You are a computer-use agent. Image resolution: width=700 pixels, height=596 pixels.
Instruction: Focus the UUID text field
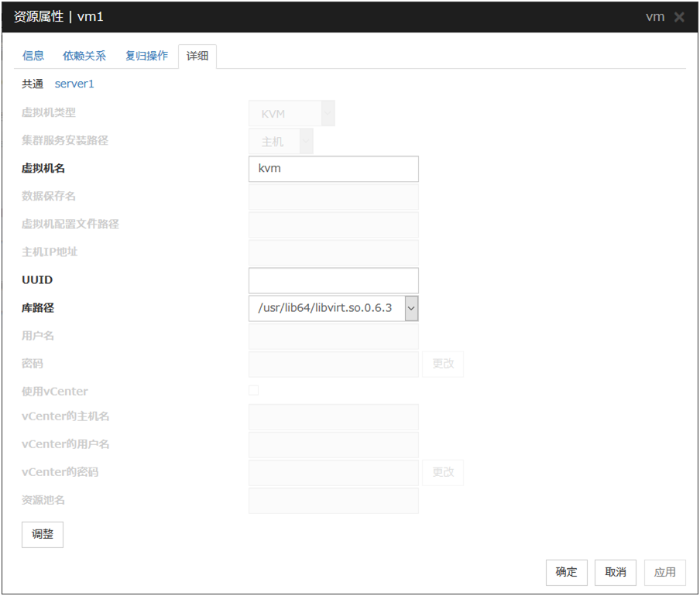tap(333, 280)
